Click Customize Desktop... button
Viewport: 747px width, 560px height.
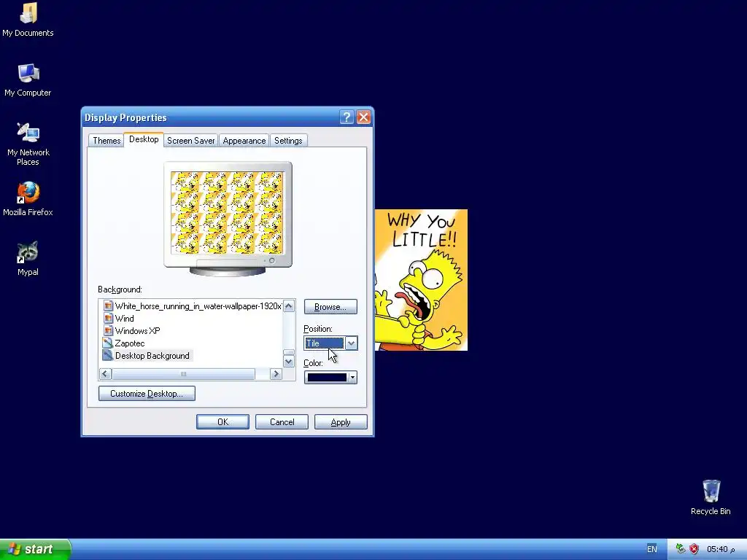coord(147,393)
